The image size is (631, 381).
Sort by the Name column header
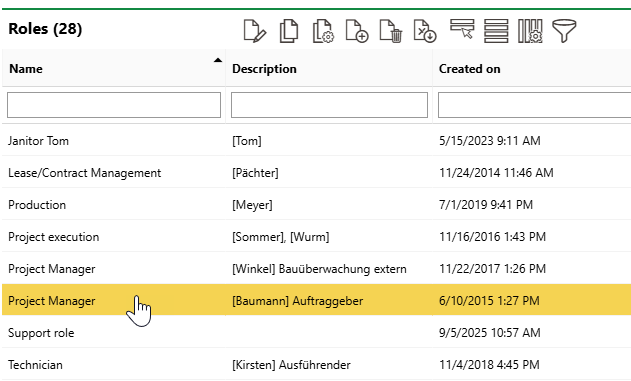point(26,69)
